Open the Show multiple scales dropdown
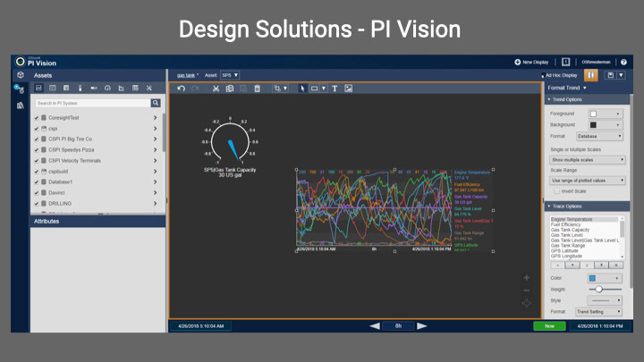 [588, 160]
